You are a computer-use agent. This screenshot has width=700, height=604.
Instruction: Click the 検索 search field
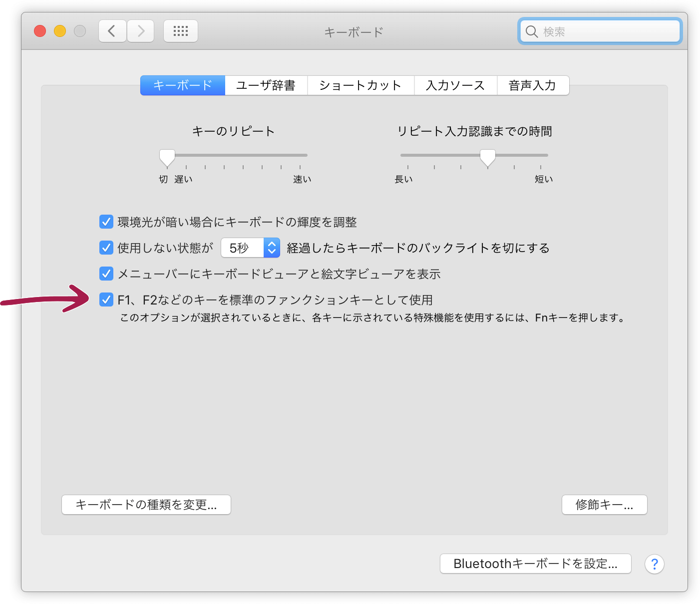[x=600, y=31]
